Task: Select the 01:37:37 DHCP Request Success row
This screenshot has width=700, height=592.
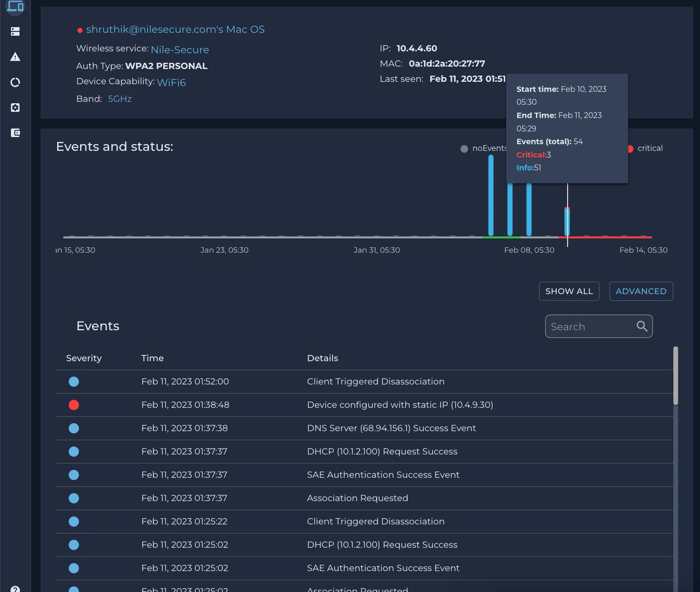Action: click(364, 452)
